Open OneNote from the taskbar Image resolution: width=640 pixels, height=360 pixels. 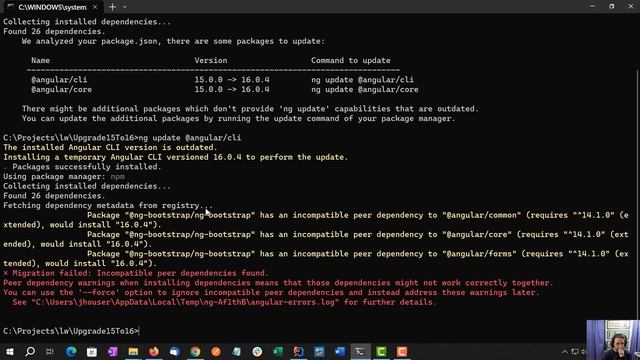click(x=113, y=351)
